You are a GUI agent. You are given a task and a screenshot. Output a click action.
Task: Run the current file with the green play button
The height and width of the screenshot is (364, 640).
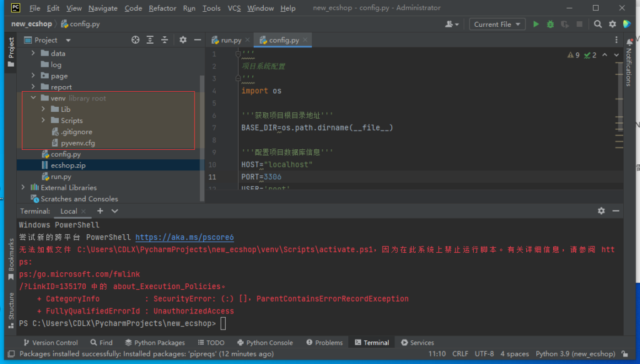pyautogui.click(x=536, y=24)
